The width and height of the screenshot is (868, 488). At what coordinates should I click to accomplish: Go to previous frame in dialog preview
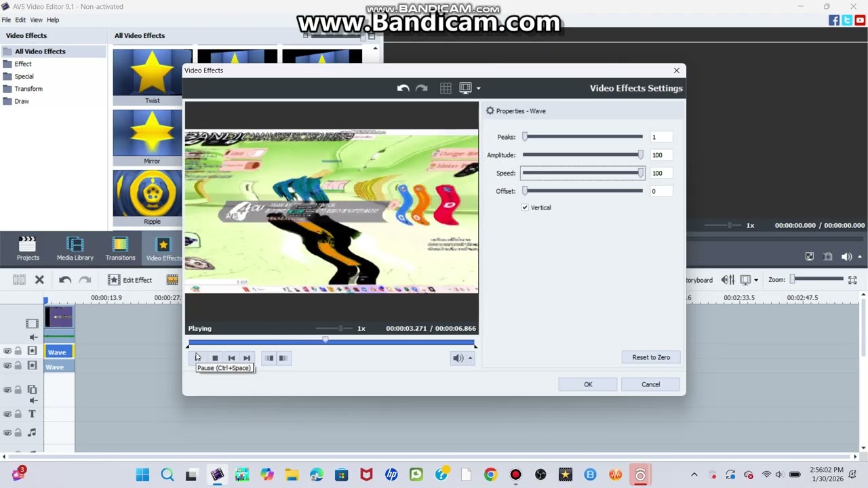click(x=231, y=358)
